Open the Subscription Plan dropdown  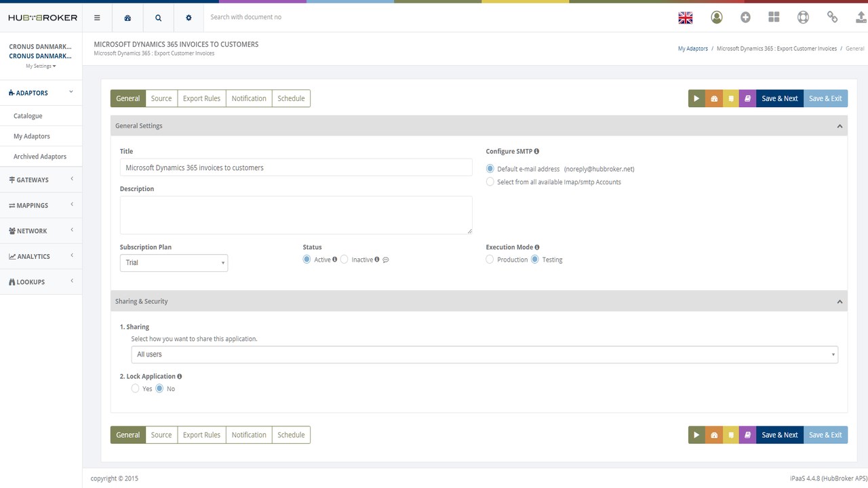174,263
